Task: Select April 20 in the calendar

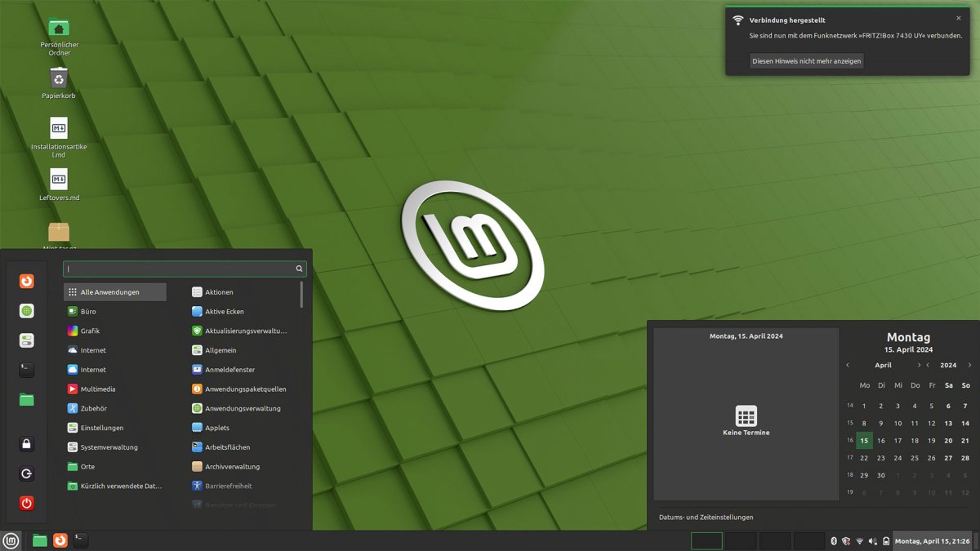Action: [948, 441]
